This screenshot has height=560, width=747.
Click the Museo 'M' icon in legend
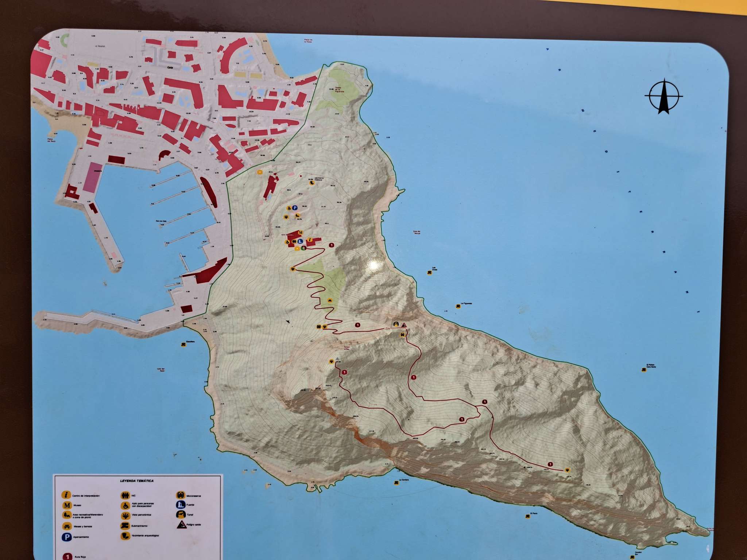[66, 505]
